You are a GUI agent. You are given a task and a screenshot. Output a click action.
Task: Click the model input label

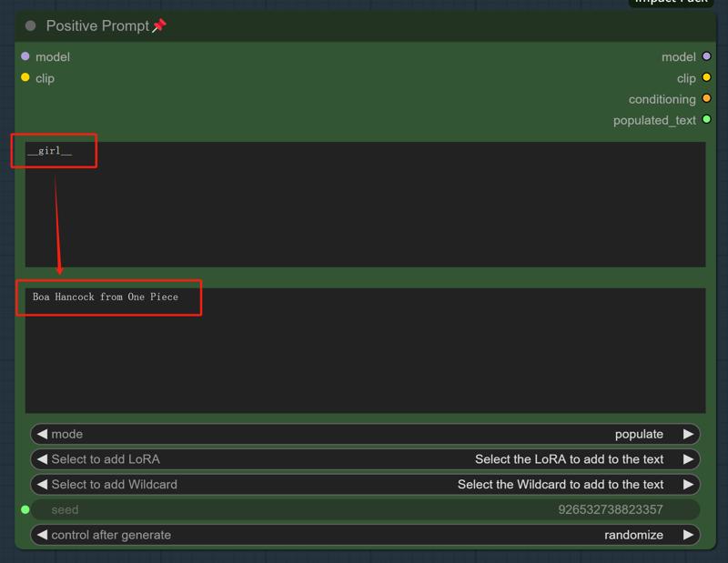[53, 56]
